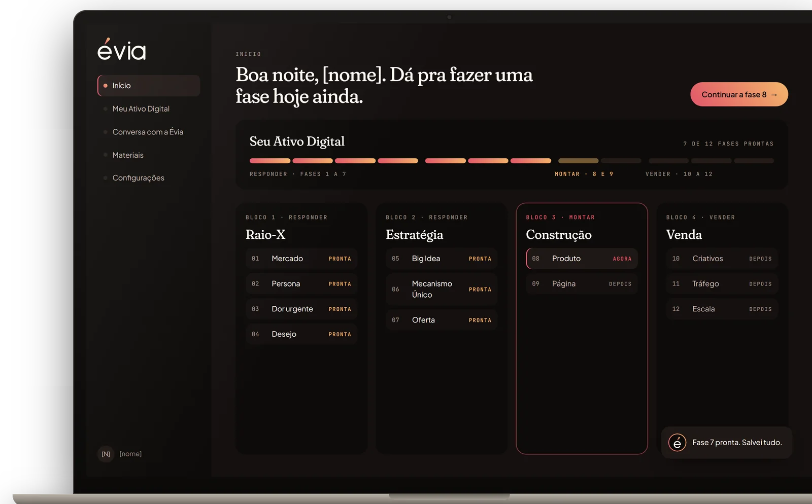Click the Estratégia block title
Image resolution: width=812 pixels, height=504 pixels.
click(x=415, y=235)
